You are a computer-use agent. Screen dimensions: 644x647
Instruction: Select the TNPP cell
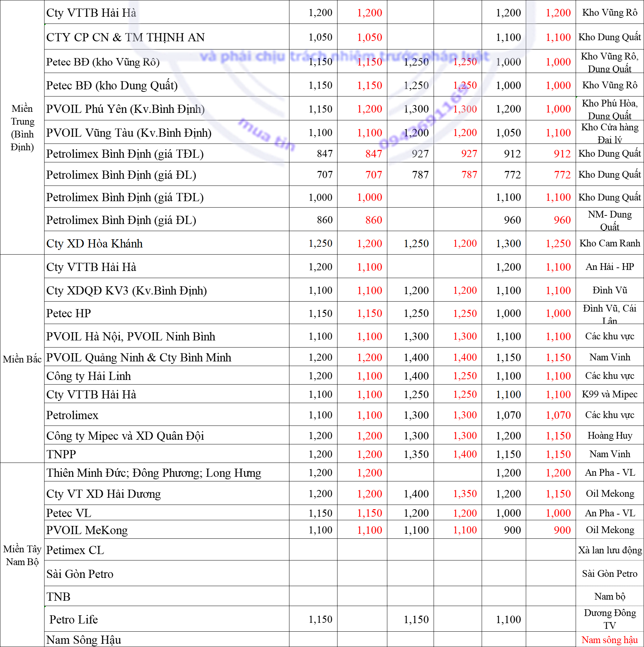(167, 454)
